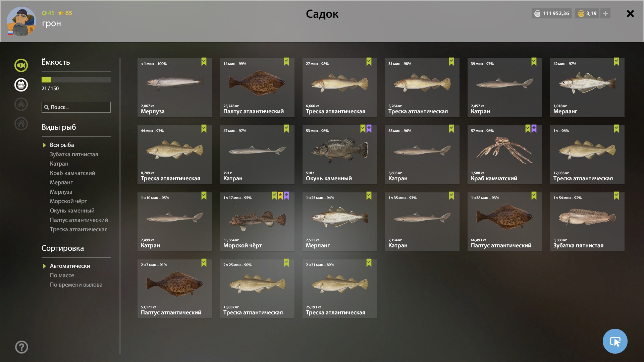The image size is (644, 362).
Task: Toggle green bookmark on Мерлуза card
Action: coord(204,62)
